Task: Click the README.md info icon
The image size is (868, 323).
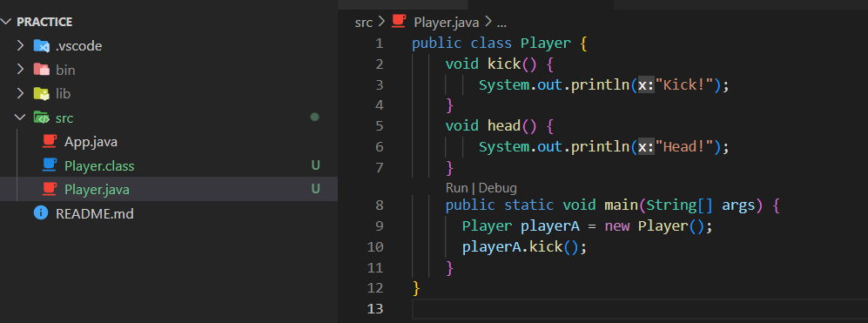Action: point(41,212)
